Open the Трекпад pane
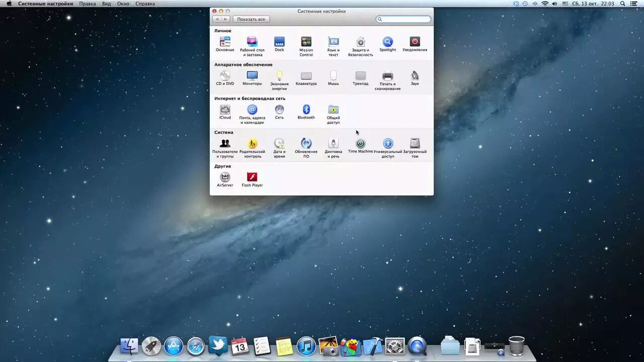The width and height of the screenshot is (644, 362). click(360, 78)
